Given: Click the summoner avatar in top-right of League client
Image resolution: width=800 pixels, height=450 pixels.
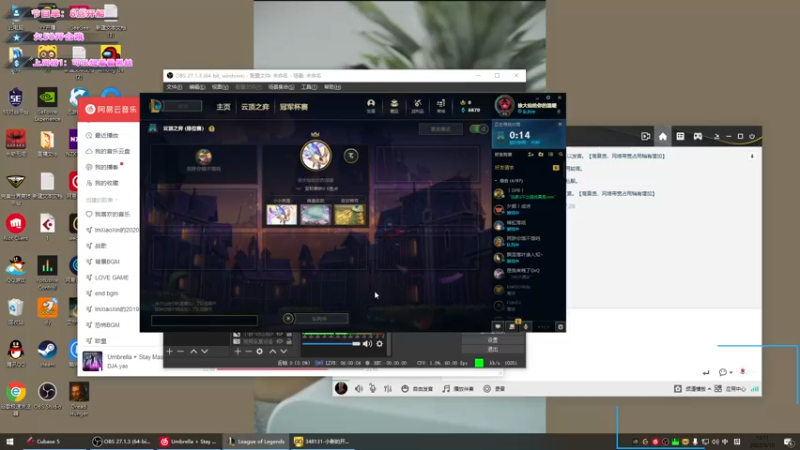Looking at the screenshot, I should pyautogui.click(x=504, y=105).
